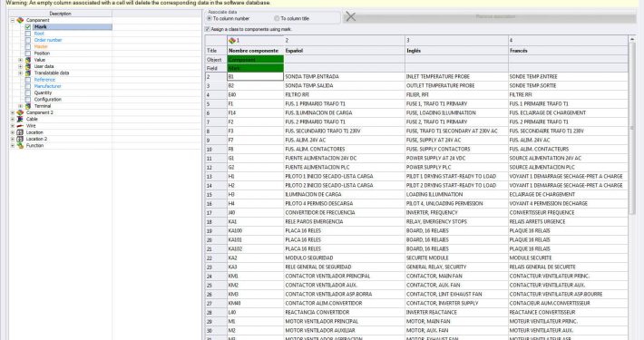Image resolution: width=644 pixels, height=340 pixels.
Task: Click the INLET TEMPERATURE PROBE cell
Action: point(456,76)
